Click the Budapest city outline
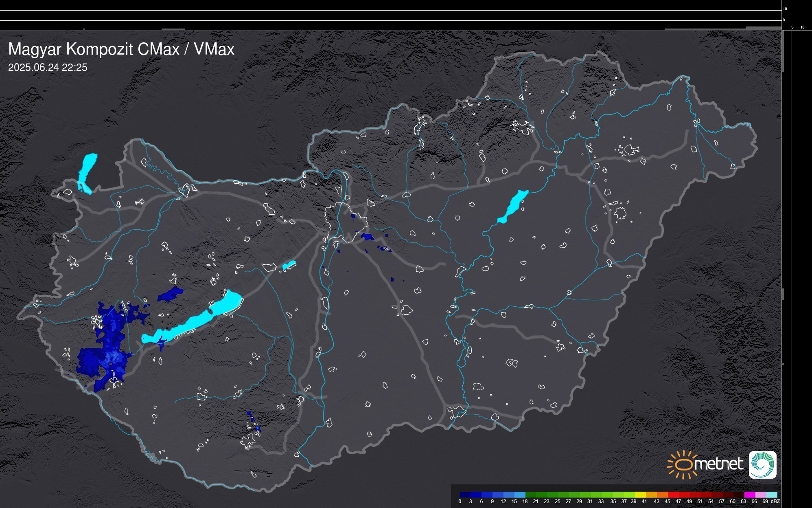The width and height of the screenshot is (812, 508). click(346, 222)
